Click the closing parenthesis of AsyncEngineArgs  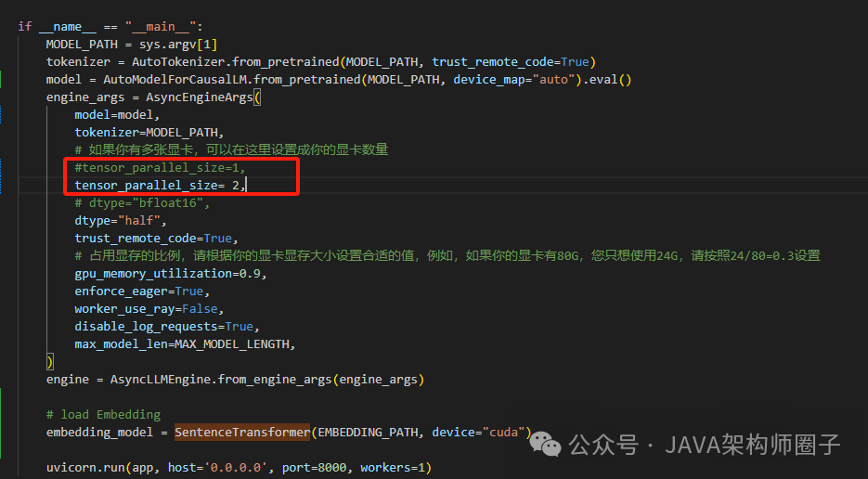[x=50, y=362]
